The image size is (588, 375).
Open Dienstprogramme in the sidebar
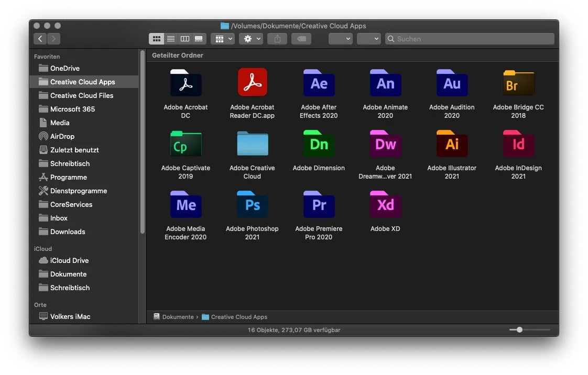[84, 191]
